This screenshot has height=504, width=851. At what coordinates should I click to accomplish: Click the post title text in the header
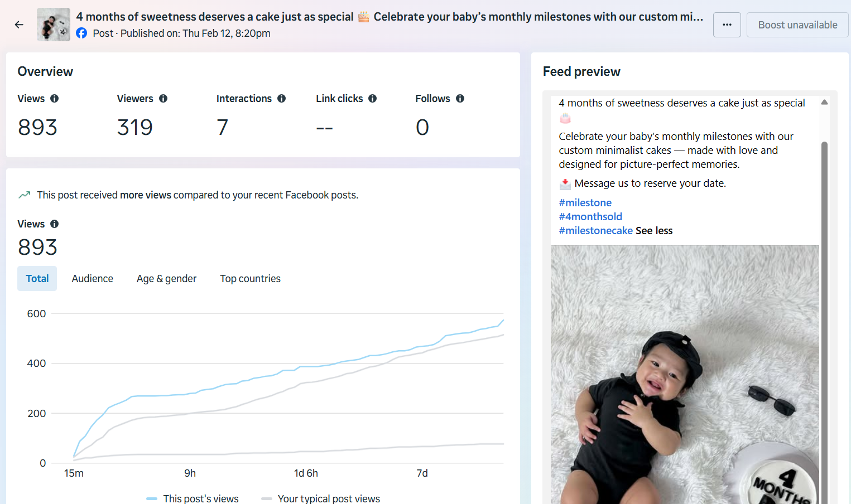click(x=390, y=17)
